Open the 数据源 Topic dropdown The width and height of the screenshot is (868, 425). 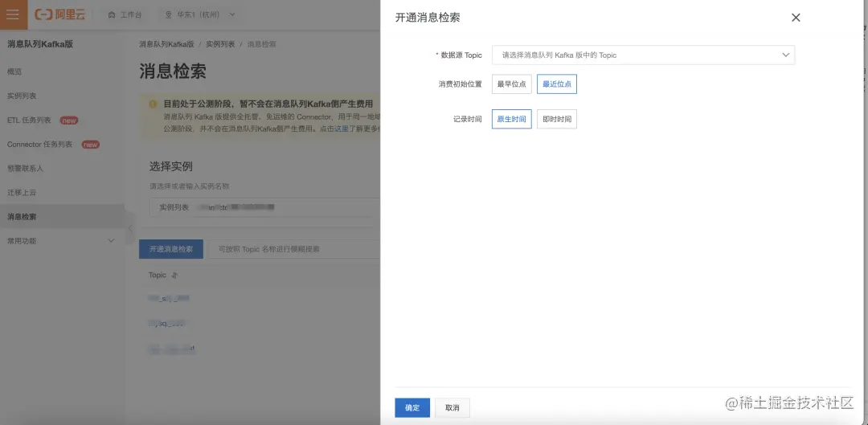[643, 55]
